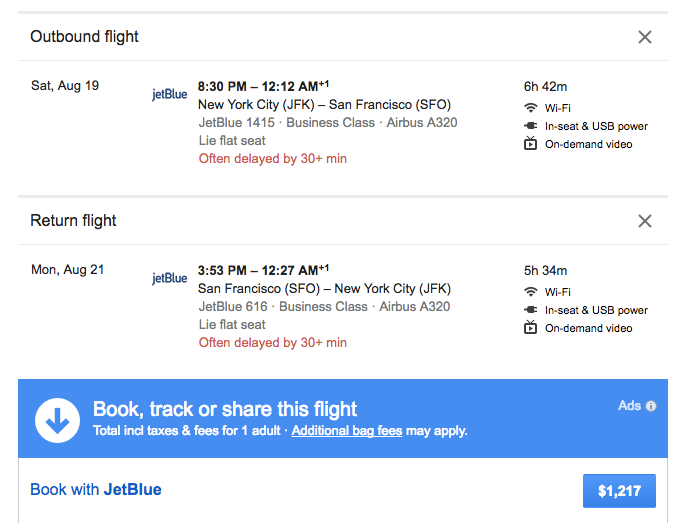The image size is (676, 523).
Task: Click the outbound On-demand video icon
Action: tap(530, 144)
